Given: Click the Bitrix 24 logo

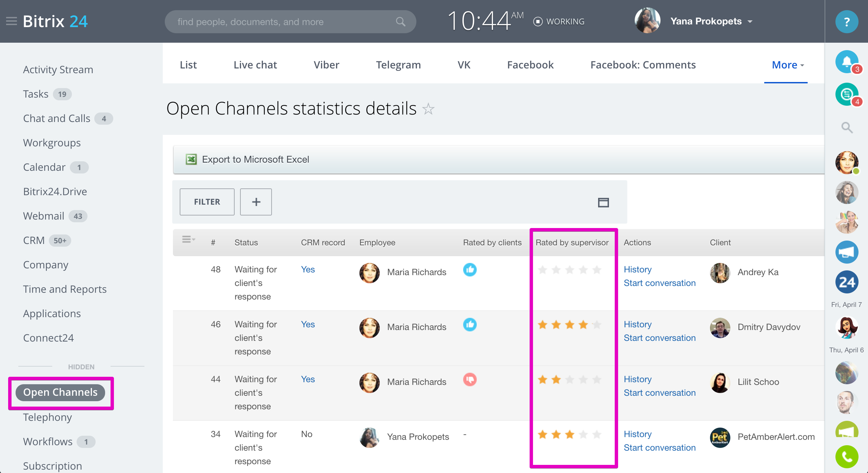Looking at the screenshot, I should (x=55, y=21).
